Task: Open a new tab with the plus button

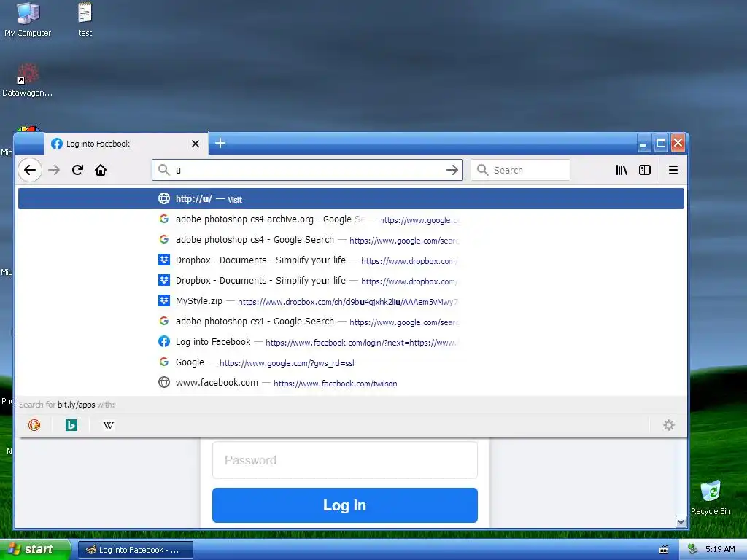Action: point(220,143)
